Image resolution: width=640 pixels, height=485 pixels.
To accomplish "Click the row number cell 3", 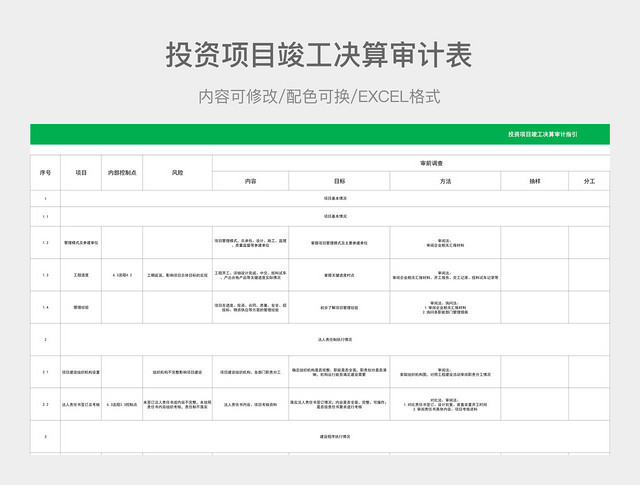I will (45, 436).
